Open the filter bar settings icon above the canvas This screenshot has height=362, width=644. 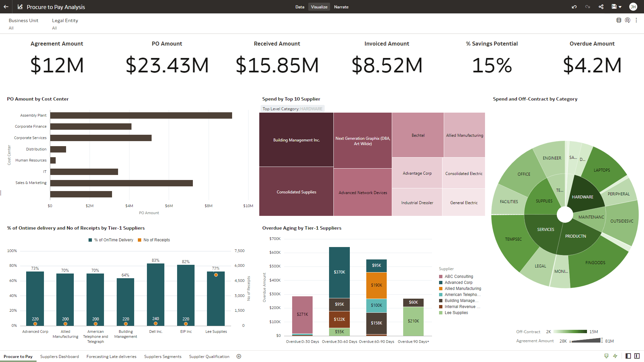pos(619,20)
